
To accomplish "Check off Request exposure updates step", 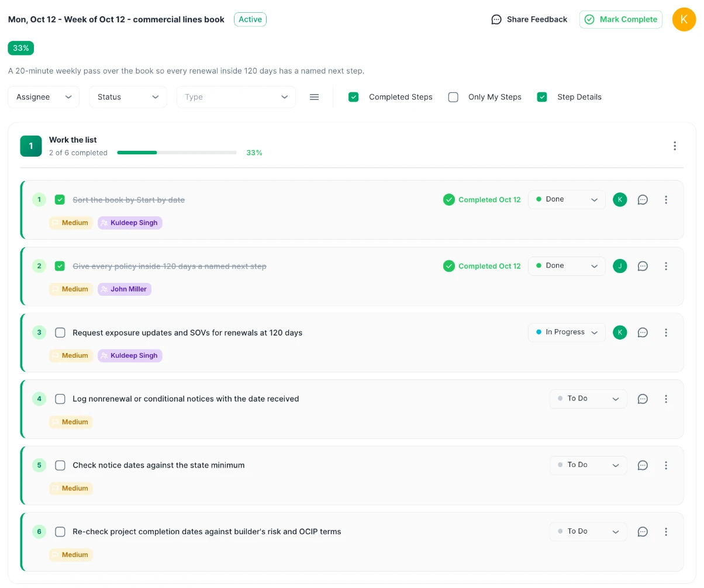I will (60, 333).
